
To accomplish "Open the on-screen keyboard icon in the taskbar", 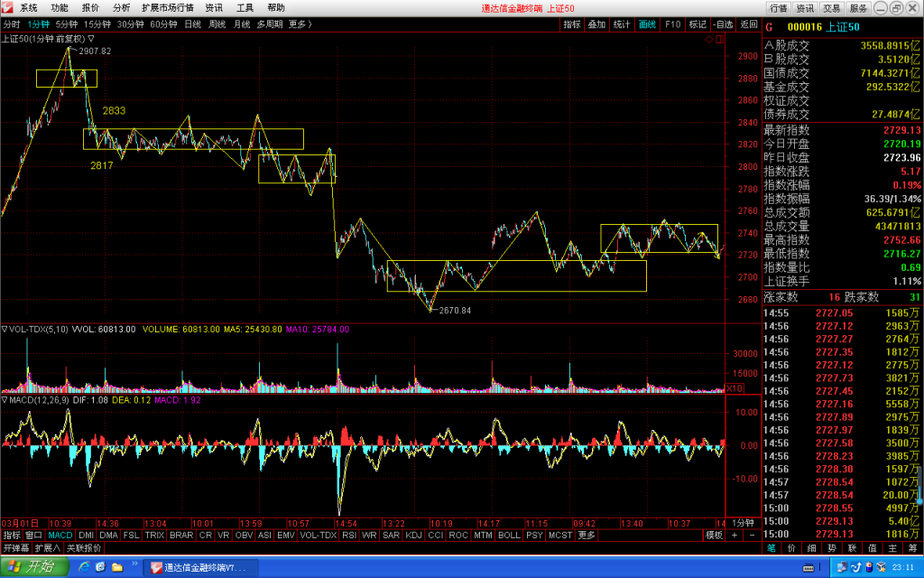I will 808,567.
